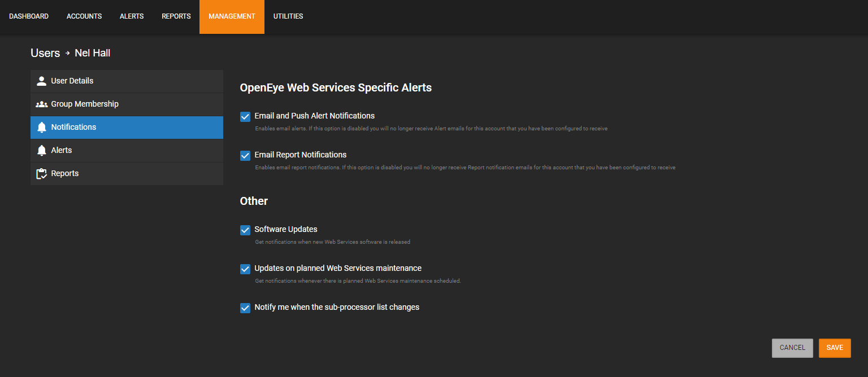This screenshot has width=868, height=377.
Task: Open Reports in the top navigation
Action: coord(176,16)
